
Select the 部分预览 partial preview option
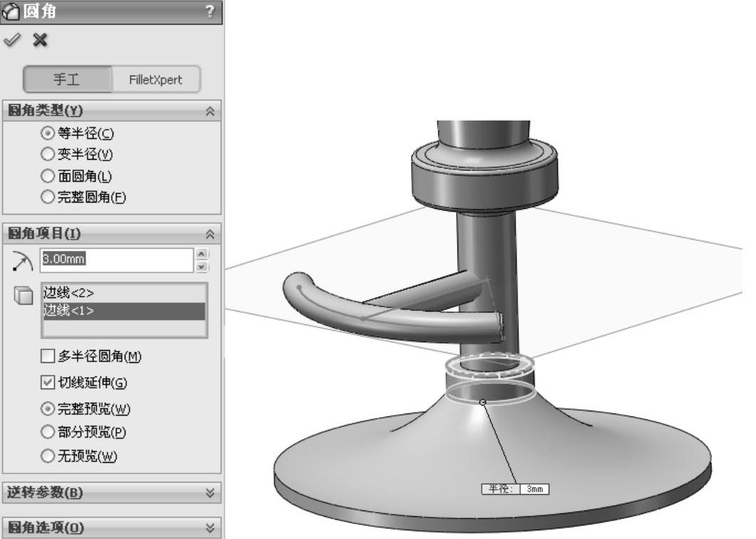click(x=48, y=432)
